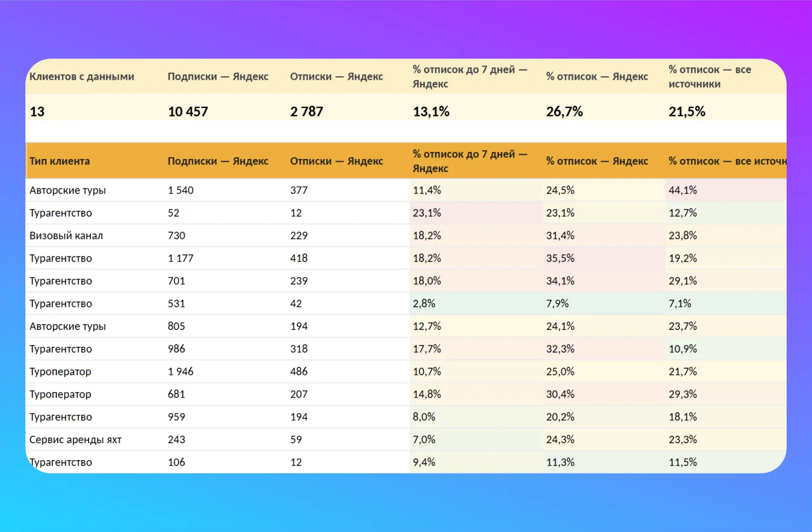Click the subscriptions cell 1 540

pyautogui.click(x=181, y=190)
